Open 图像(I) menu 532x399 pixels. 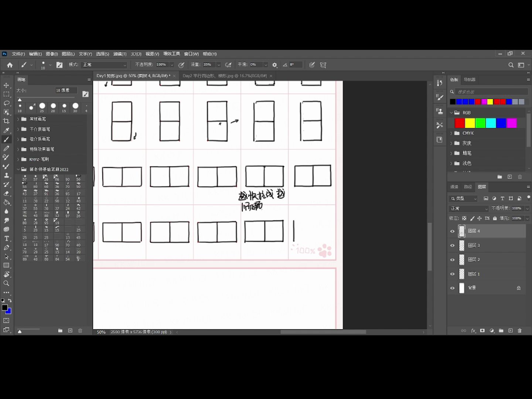(x=52, y=54)
